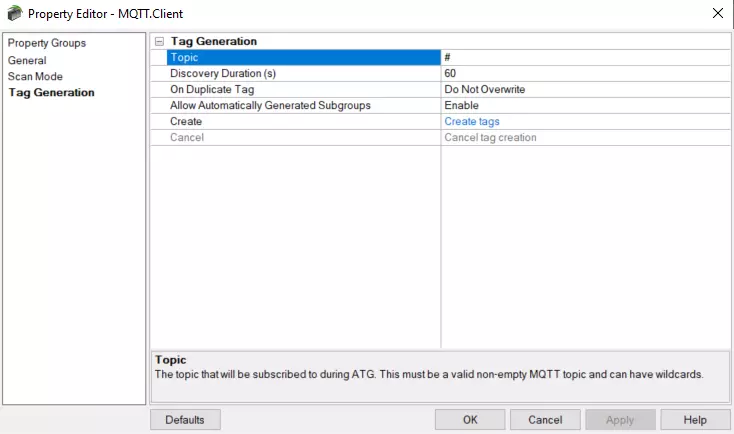Click the Topic property name row

304,58
